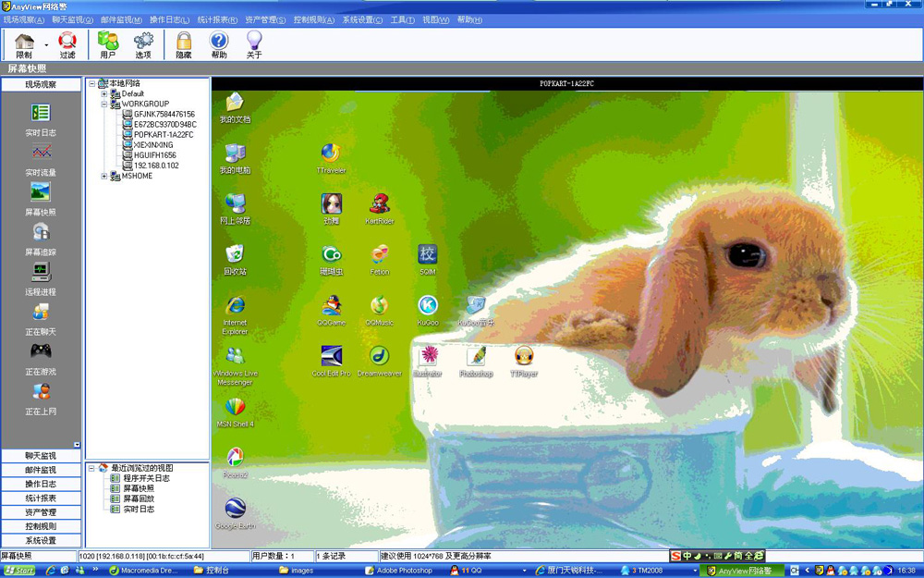Click the 关于 (About) lightbulb icon
The image size is (924, 578).
254,43
